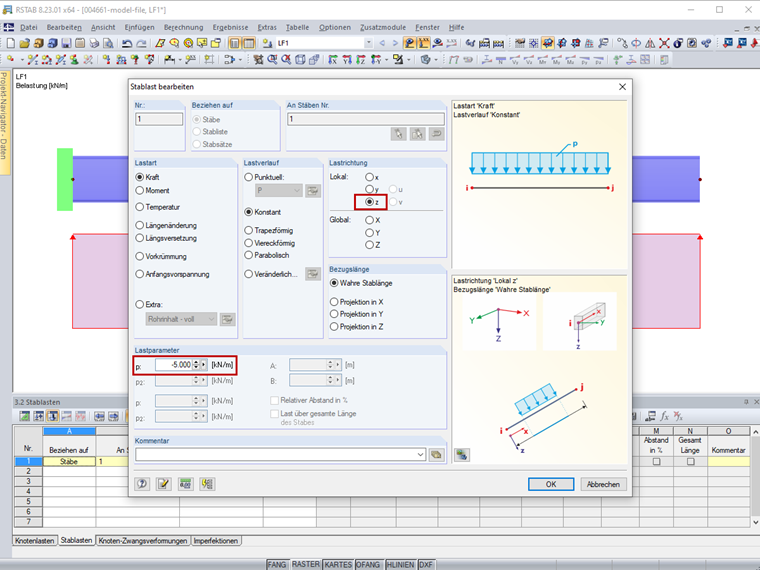Click the Projekt-Navigator - Daten side tab
760x570 pixels.
click(x=4, y=123)
